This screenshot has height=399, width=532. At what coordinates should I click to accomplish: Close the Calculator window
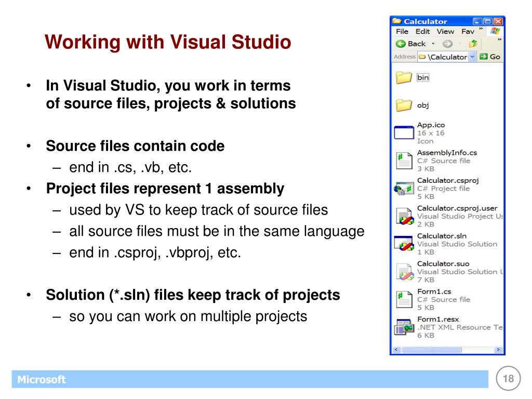498,21
